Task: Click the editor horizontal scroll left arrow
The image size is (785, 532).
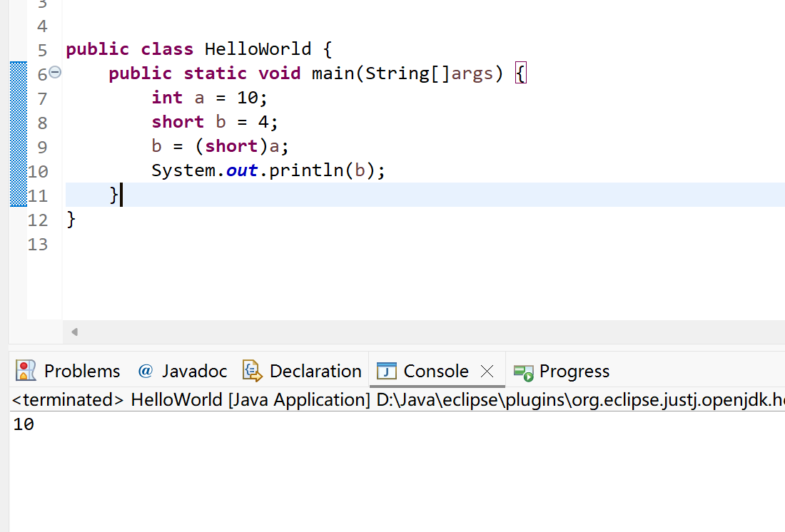Action: point(75,332)
